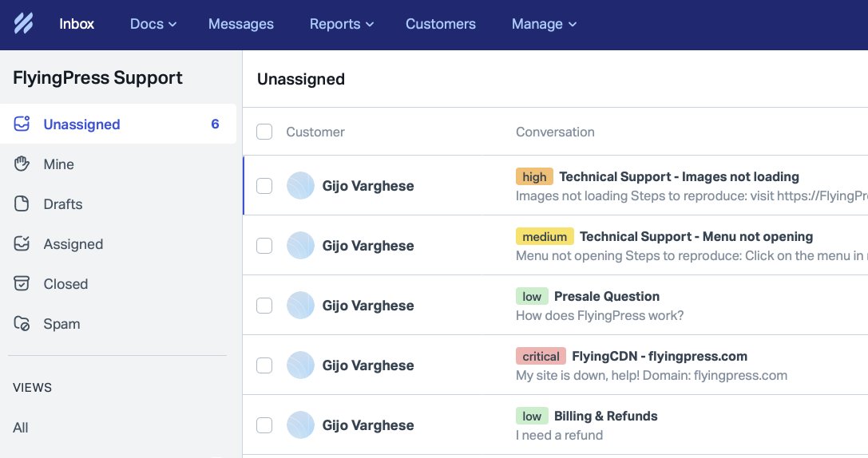Click preview 'Menu not opening Steps to reproduce'
Image resolution: width=868 pixels, height=458 pixels.
tap(692, 255)
